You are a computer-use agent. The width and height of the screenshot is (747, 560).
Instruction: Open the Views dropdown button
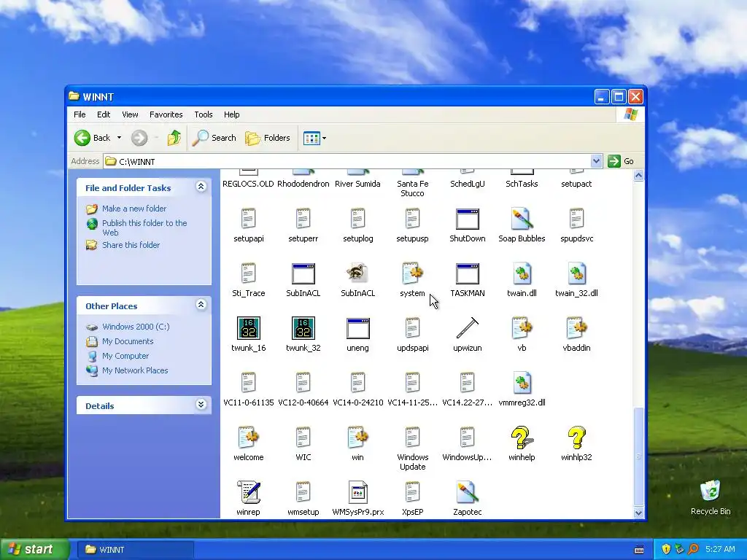click(x=314, y=138)
